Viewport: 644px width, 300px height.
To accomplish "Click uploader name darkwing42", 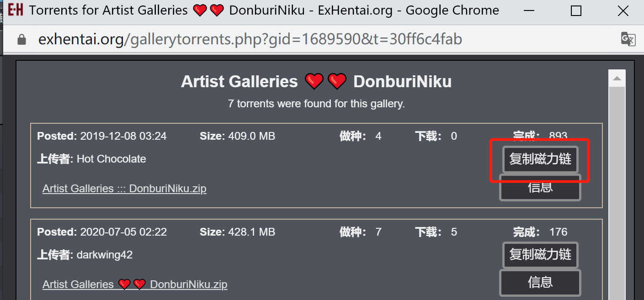I will (105, 255).
